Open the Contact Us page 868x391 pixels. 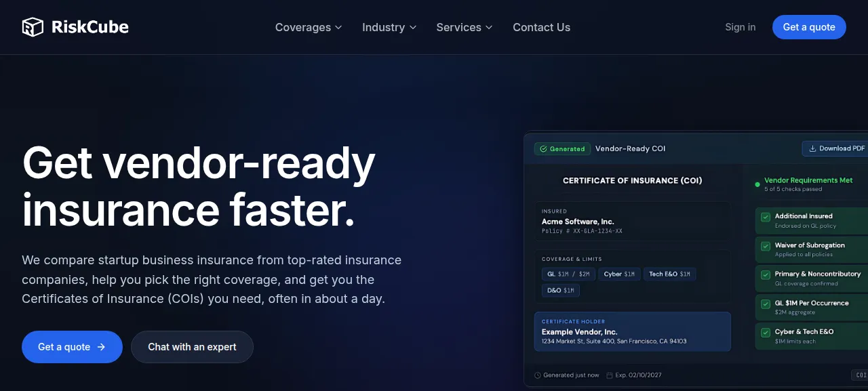click(x=541, y=27)
